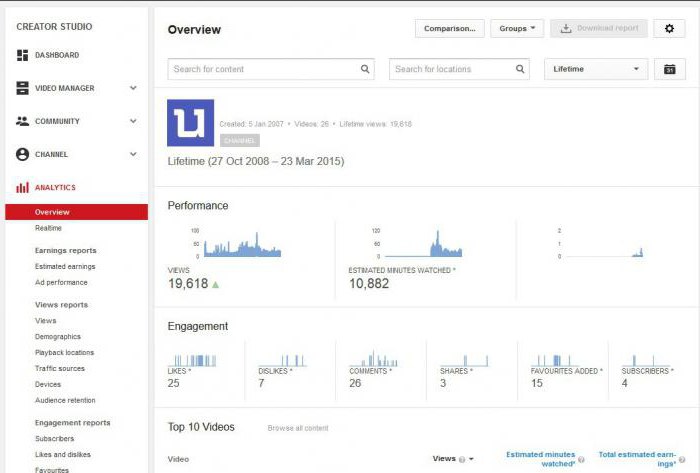Expand the Community section
The width and height of the screenshot is (700, 473).
pyautogui.click(x=133, y=121)
